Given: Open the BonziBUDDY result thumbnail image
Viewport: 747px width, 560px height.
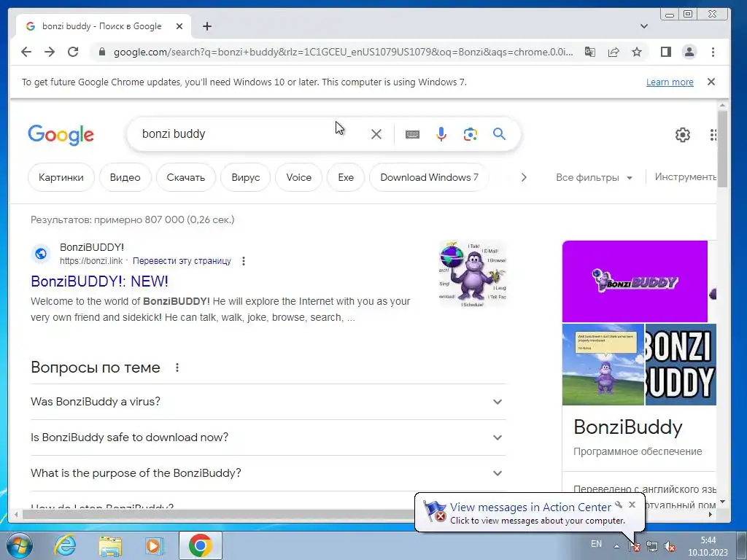Looking at the screenshot, I should [x=472, y=273].
